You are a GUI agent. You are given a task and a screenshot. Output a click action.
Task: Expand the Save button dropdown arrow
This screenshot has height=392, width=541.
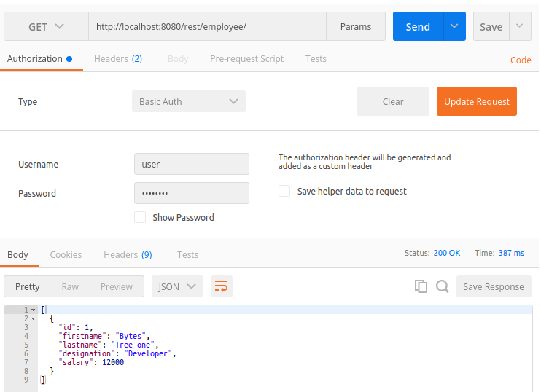click(x=520, y=26)
